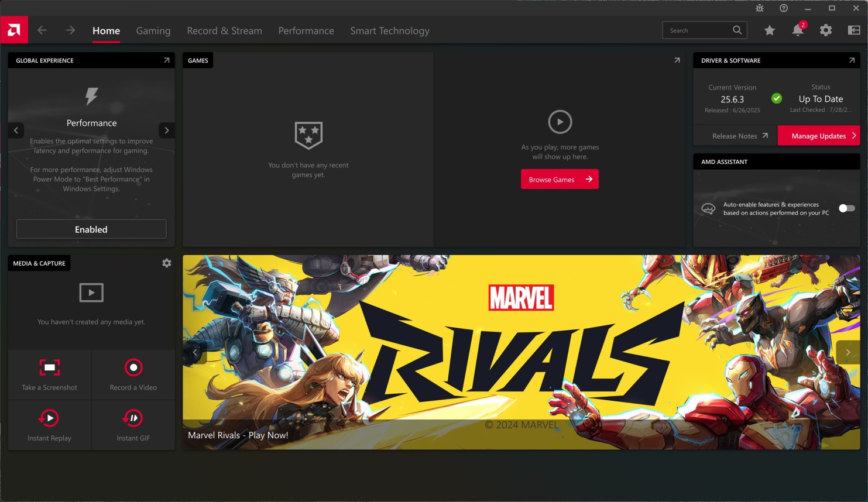Open Media & Capture settings gear
868x502 pixels.
pos(167,263)
